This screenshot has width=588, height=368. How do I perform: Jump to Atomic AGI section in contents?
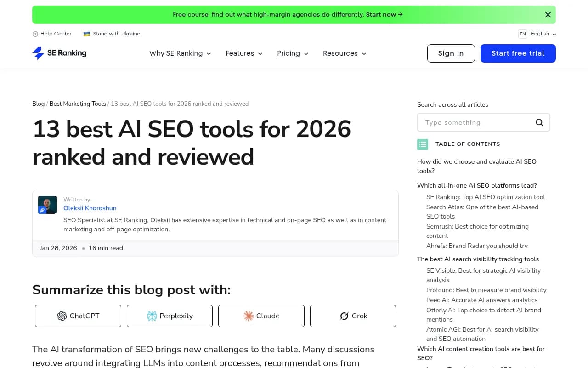tap(482, 334)
